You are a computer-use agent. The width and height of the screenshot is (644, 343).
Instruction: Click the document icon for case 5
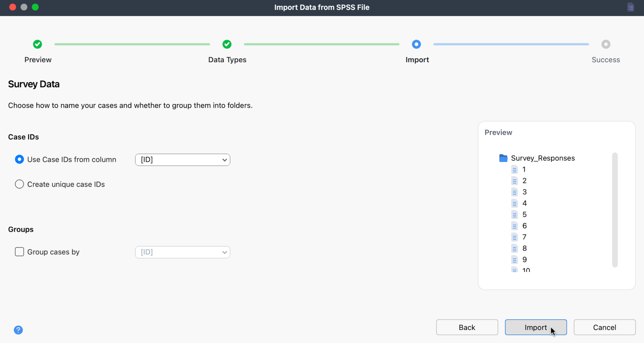(x=515, y=214)
